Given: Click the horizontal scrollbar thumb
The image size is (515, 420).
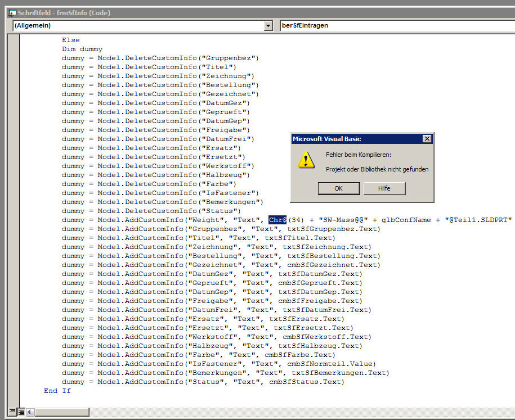Looking at the screenshot, I should point(62,412).
